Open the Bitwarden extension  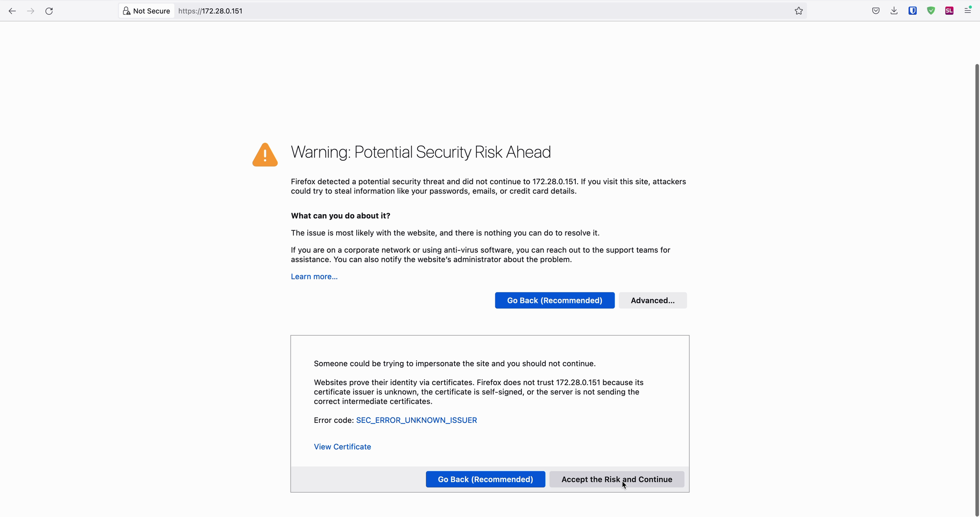point(912,11)
